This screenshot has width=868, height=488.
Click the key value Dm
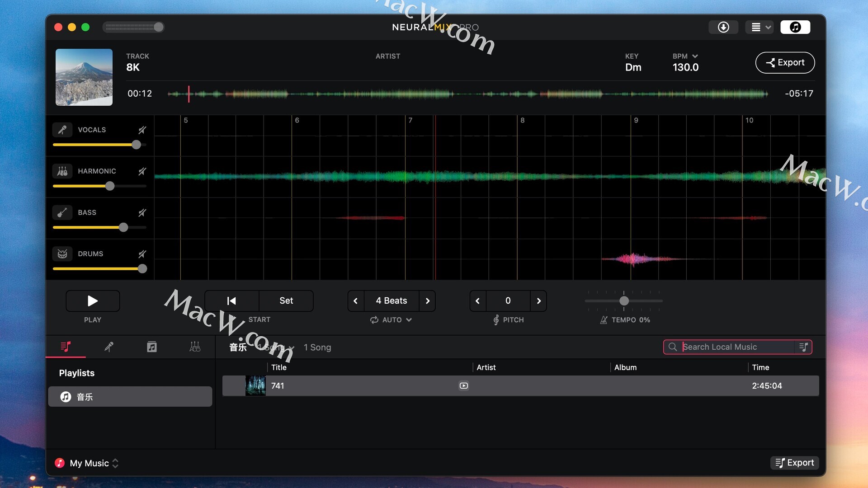pyautogui.click(x=633, y=67)
